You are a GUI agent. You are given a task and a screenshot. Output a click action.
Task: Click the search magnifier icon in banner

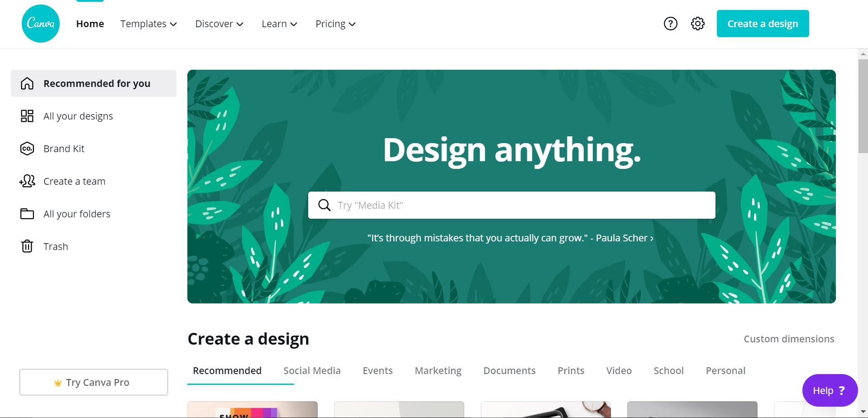point(324,205)
